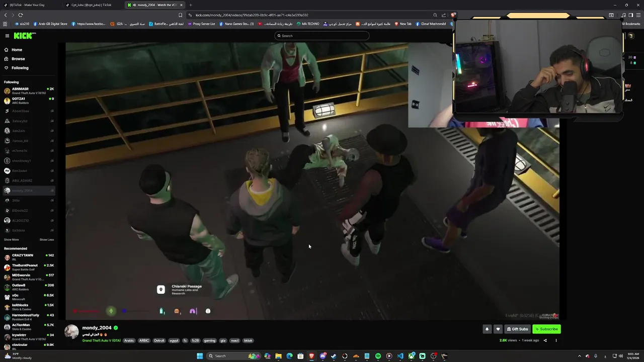Open Spotify from taskbar

(378, 356)
